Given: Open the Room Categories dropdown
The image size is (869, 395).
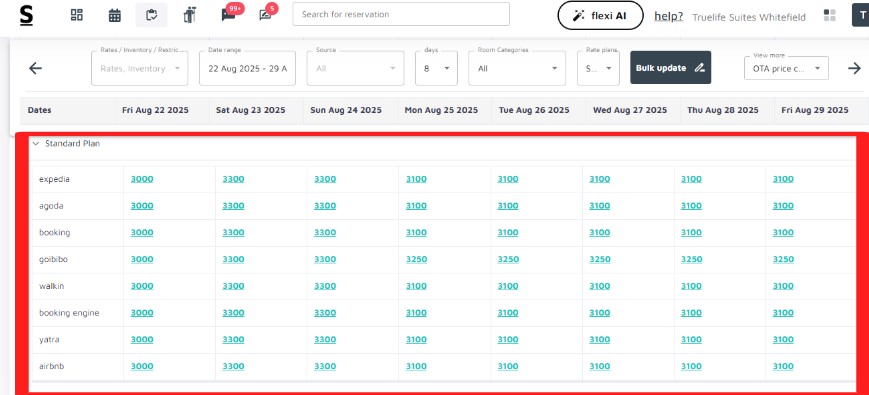Looking at the screenshot, I should [517, 68].
